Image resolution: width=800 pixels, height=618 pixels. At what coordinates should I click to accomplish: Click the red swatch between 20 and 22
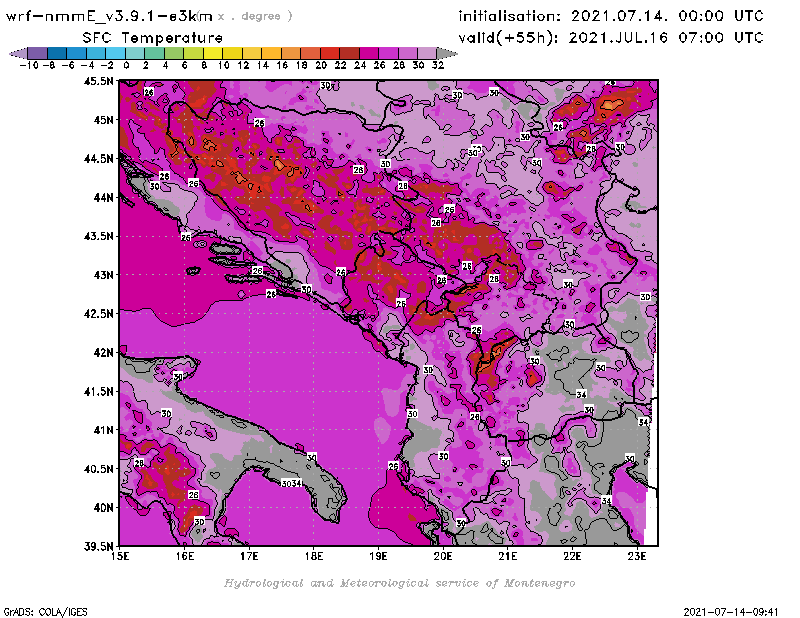[x=330, y=53]
